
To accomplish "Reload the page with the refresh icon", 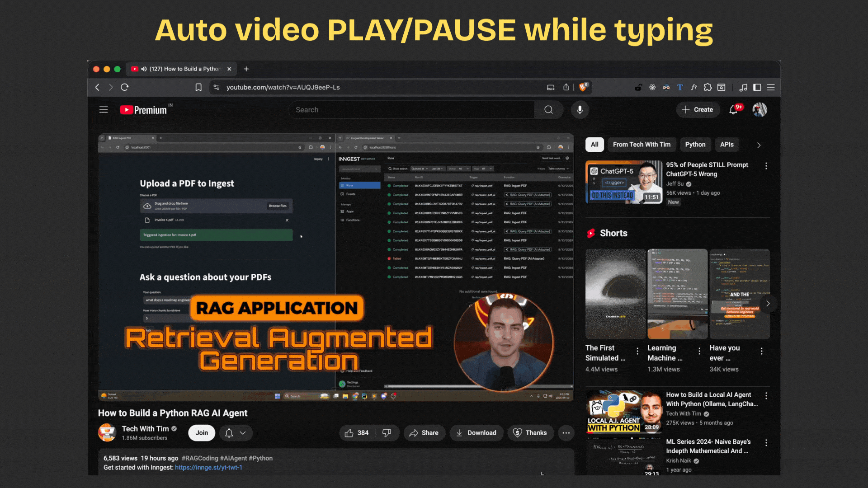I will [125, 87].
